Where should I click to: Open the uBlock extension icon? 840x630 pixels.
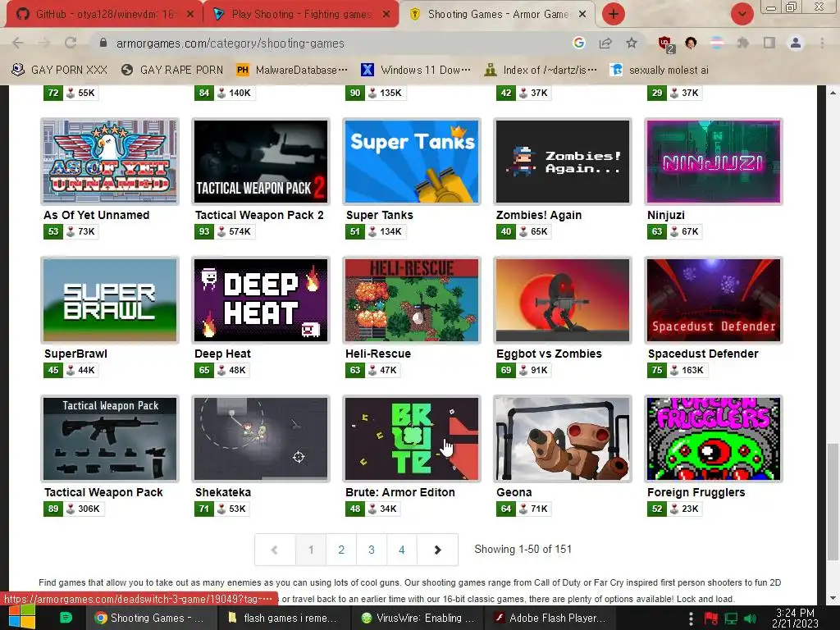(x=665, y=44)
